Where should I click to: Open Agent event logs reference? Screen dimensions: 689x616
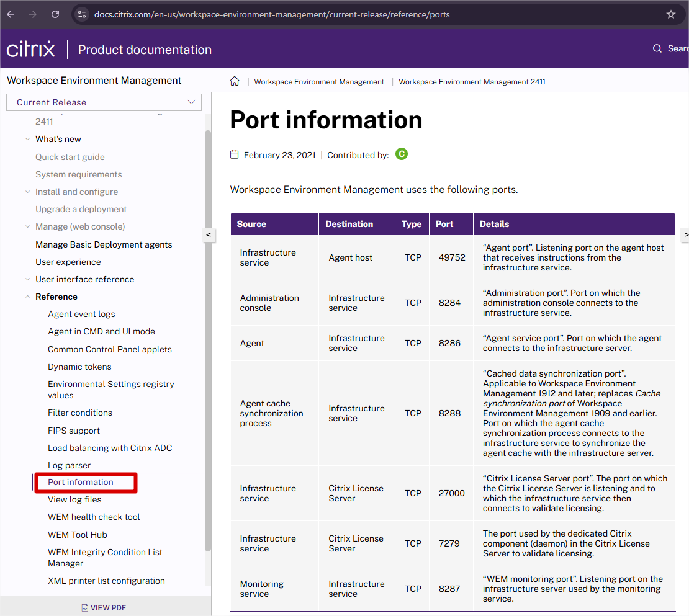(x=81, y=314)
